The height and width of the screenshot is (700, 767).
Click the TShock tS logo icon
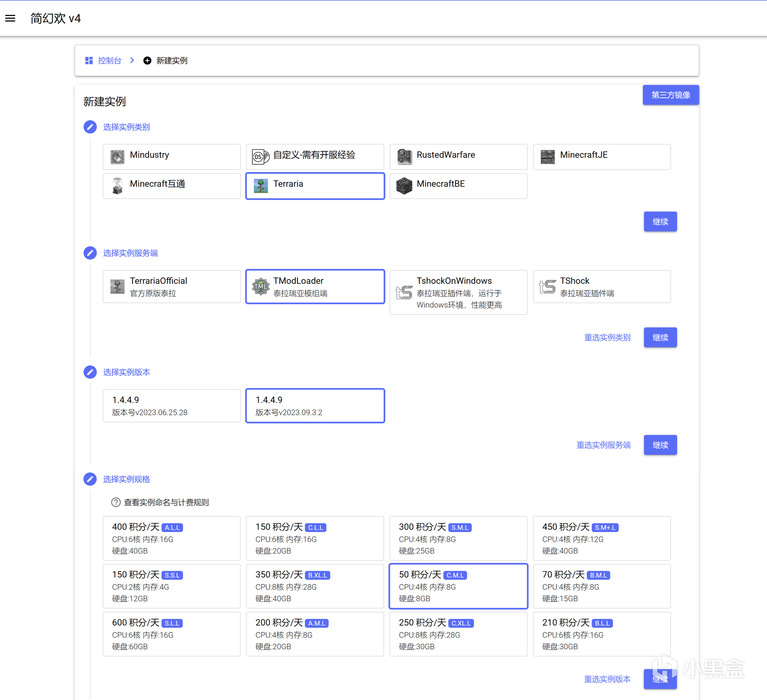547,286
